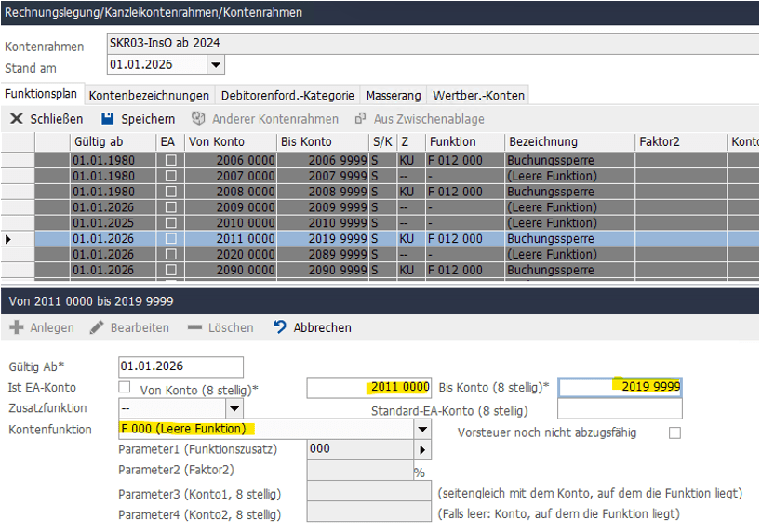Open the Kontenfunktion dropdown arrow
Viewport: 761px width, 532px height.
coord(423,429)
